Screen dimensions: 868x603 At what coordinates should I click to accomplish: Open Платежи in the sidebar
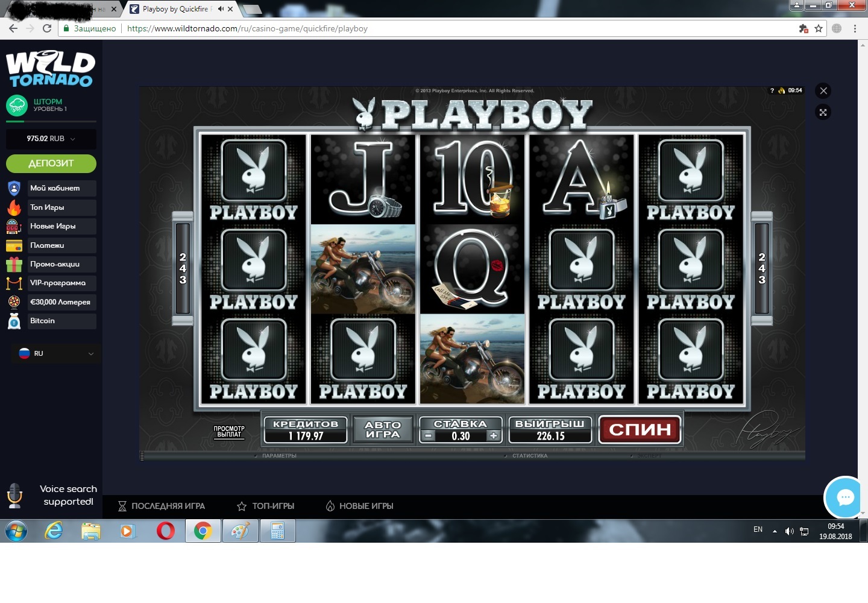click(61, 245)
